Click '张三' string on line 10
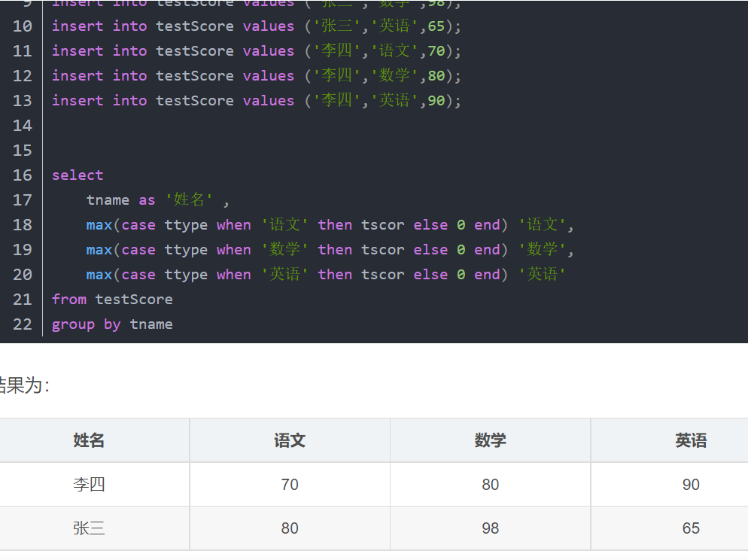 click(x=337, y=26)
